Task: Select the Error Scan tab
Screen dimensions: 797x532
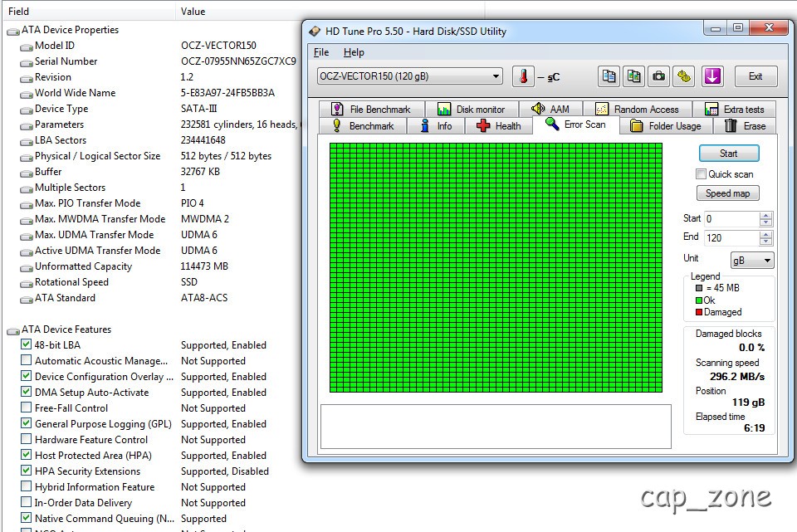Action: 575,124
